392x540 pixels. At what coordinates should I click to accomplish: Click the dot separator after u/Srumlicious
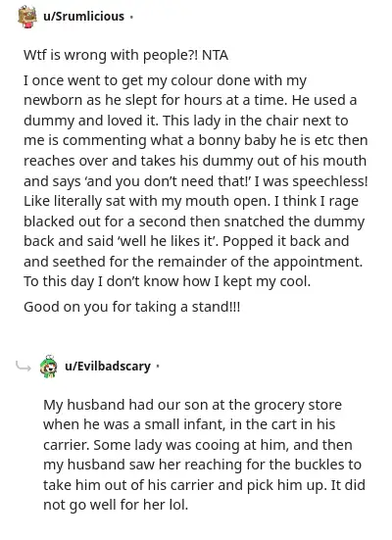(131, 17)
